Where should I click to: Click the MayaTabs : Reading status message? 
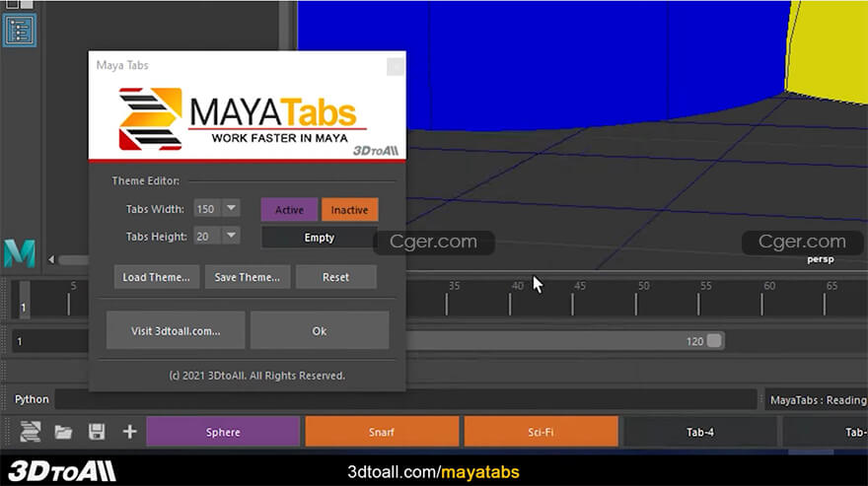click(x=818, y=399)
